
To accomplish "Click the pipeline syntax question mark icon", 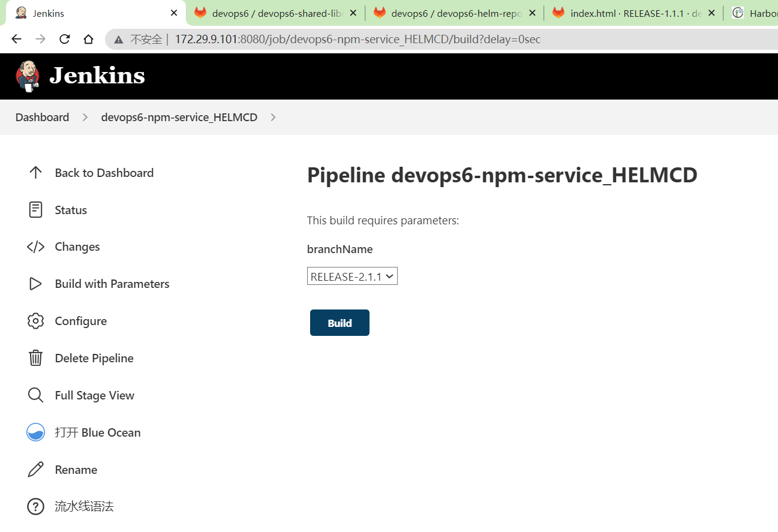I will tap(35, 507).
